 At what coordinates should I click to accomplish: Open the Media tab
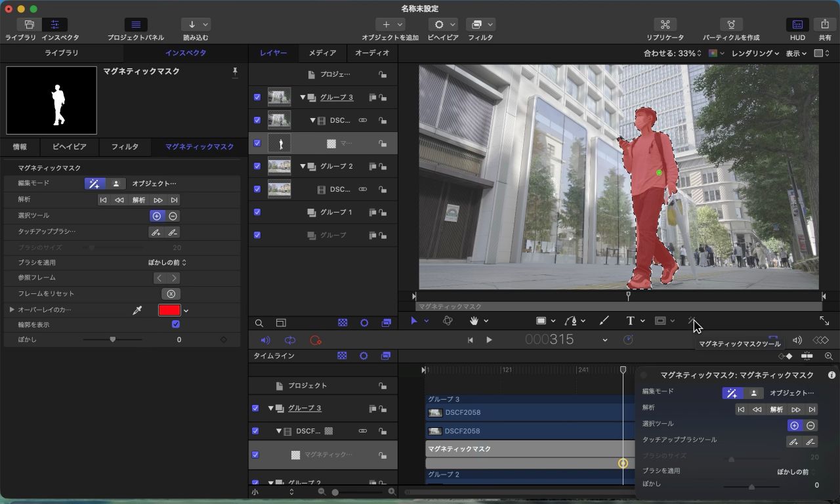(x=322, y=53)
